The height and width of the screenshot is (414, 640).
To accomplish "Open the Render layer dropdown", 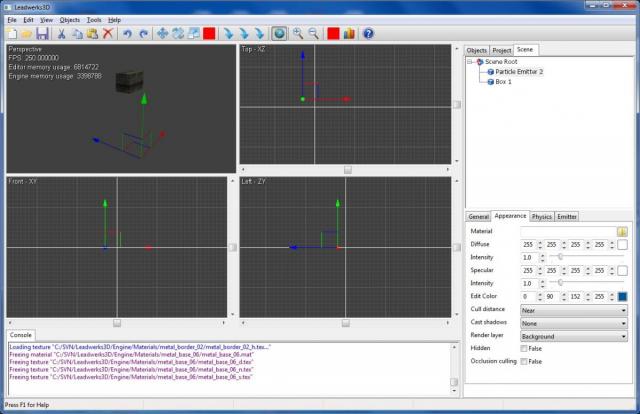I will click(573, 336).
